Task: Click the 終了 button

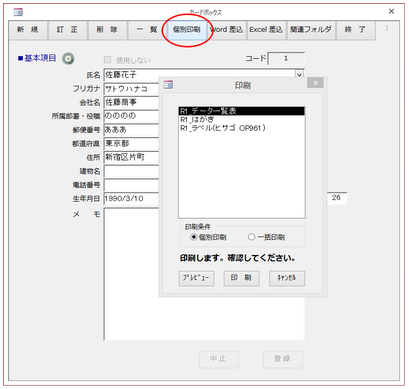Action: [x=355, y=30]
